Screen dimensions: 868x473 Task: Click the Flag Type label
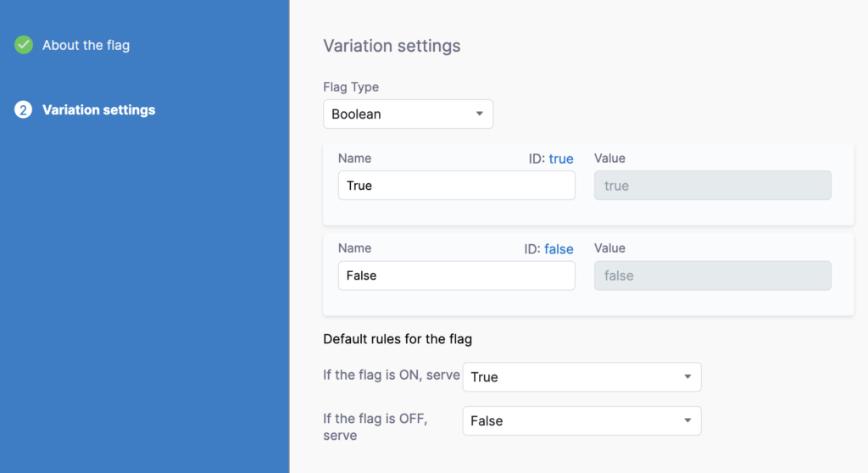pos(351,87)
